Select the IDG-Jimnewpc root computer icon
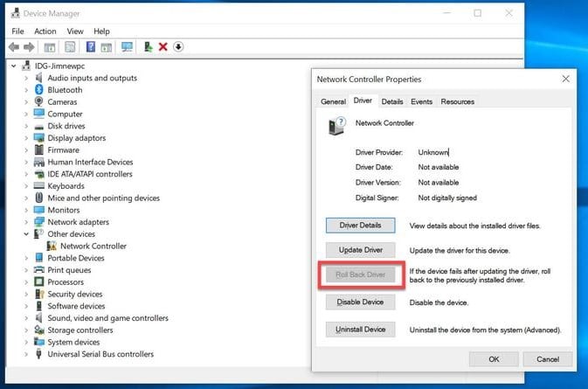Viewport: 588px width, 389px height. [26, 66]
